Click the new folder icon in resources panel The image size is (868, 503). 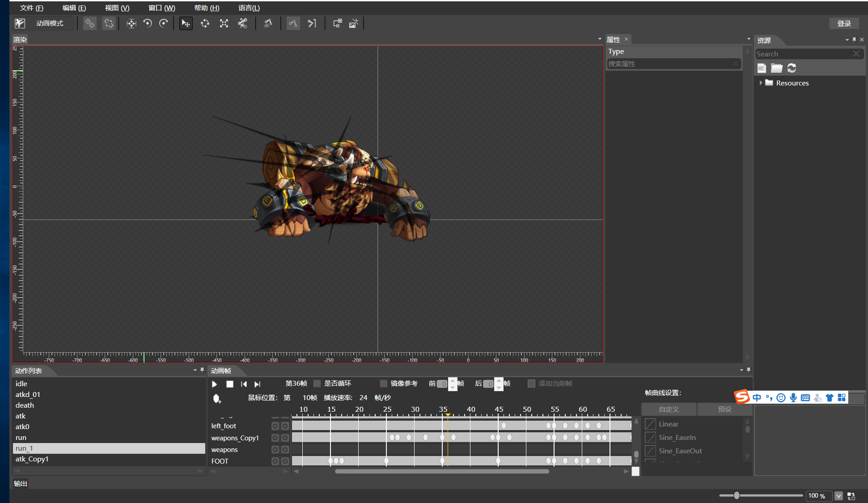pyautogui.click(x=777, y=68)
